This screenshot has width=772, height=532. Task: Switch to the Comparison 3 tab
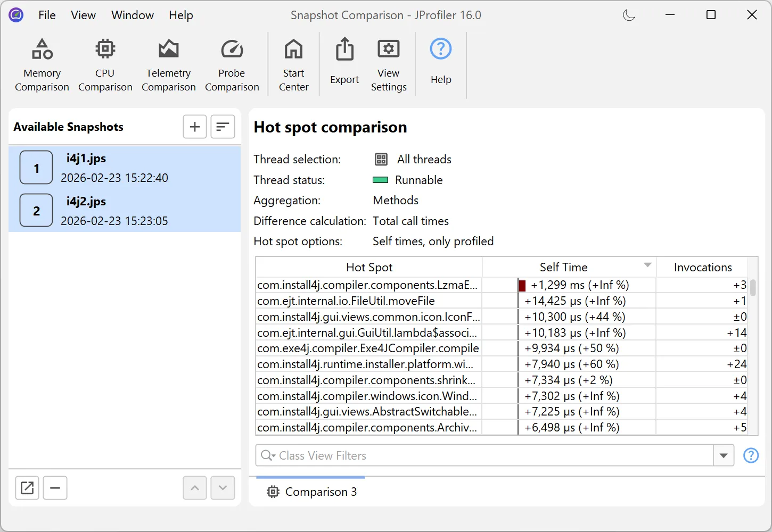pos(311,492)
